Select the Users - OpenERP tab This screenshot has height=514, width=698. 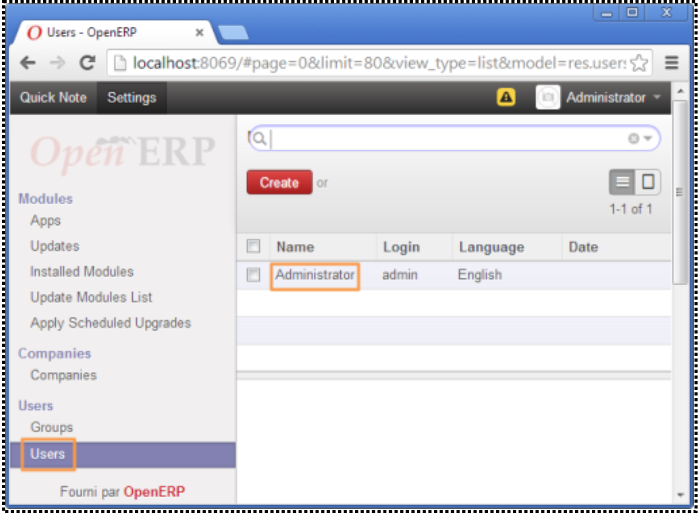click(116, 32)
